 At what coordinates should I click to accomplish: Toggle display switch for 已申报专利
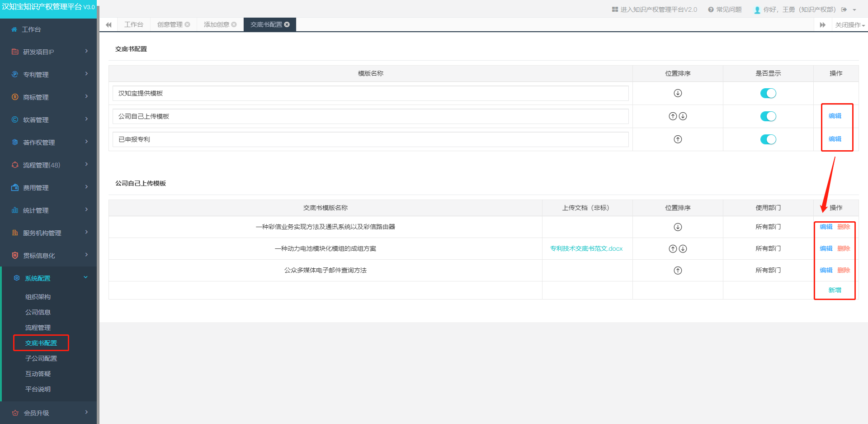point(768,139)
